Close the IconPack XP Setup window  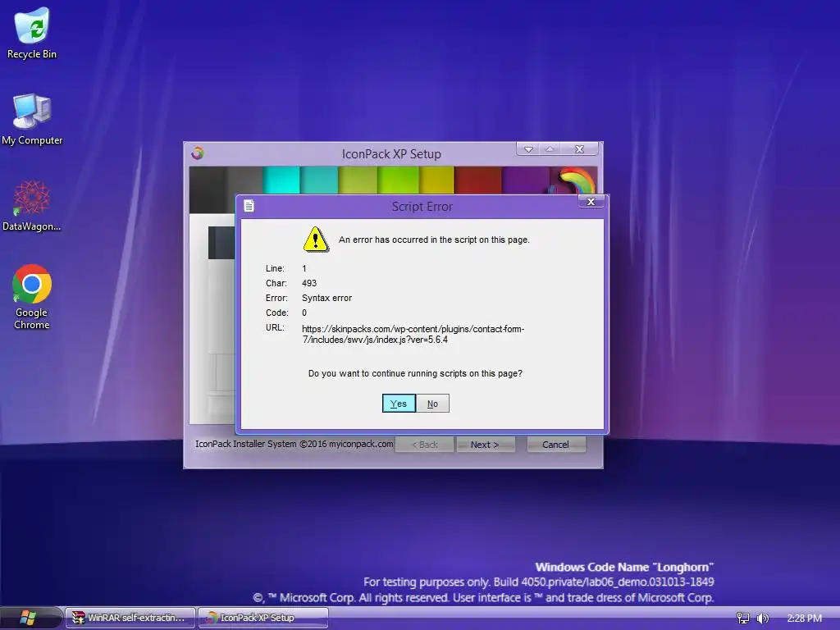tap(579, 149)
